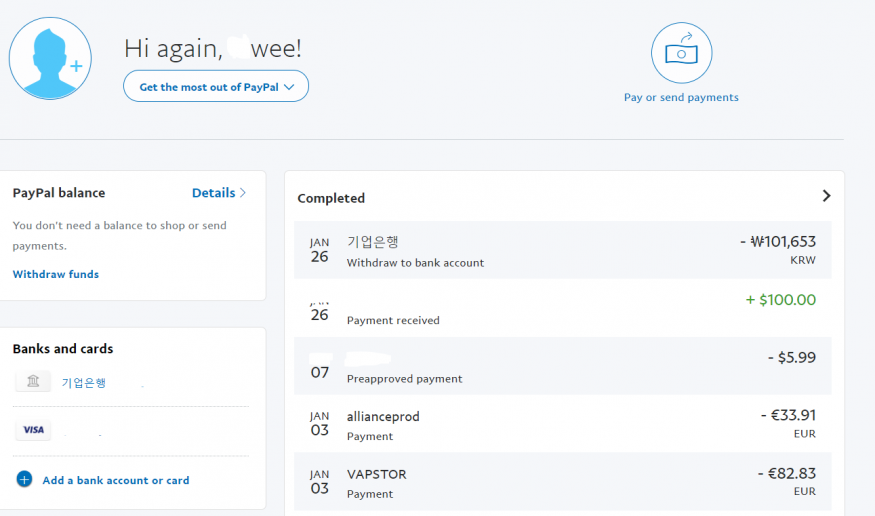The width and height of the screenshot is (875, 516).
Task: Click the Withdraw to bank account text
Action: pos(415,263)
